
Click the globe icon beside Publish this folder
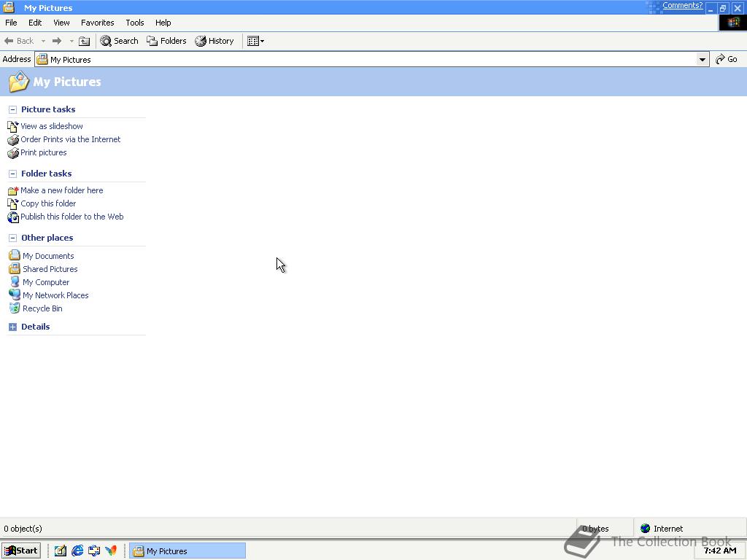[13, 217]
